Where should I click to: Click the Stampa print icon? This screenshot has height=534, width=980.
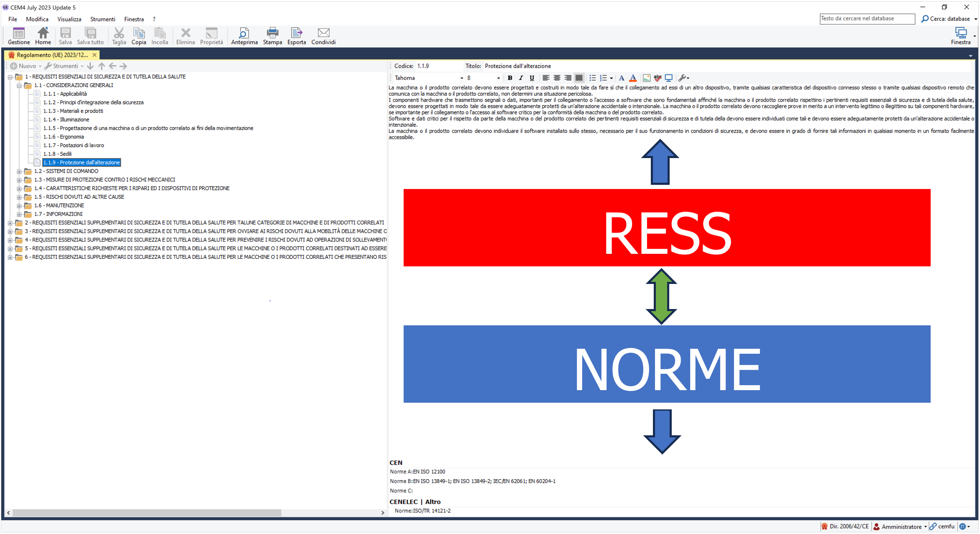point(272,36)
